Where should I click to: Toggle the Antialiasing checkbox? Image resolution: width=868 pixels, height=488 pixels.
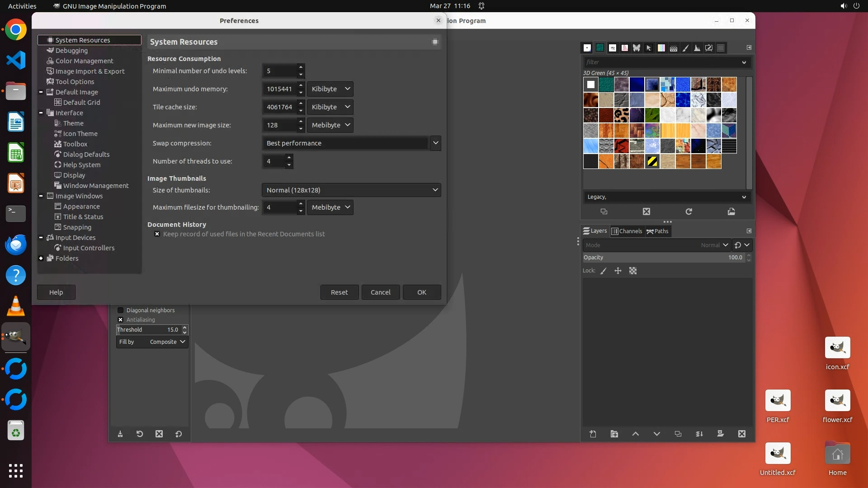pyautogui.click(x=121, y=319)
